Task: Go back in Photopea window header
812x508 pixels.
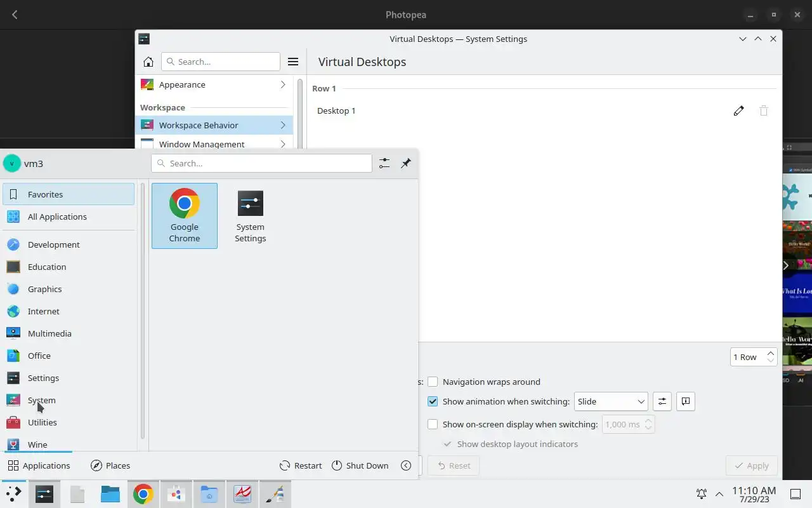Action: click(x=15, y=15)
